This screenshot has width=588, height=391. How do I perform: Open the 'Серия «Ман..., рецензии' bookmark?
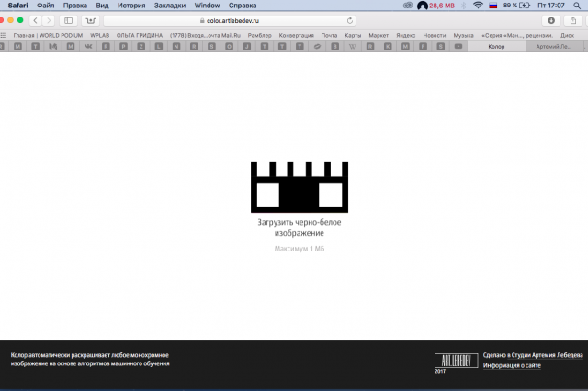point(517,35)
